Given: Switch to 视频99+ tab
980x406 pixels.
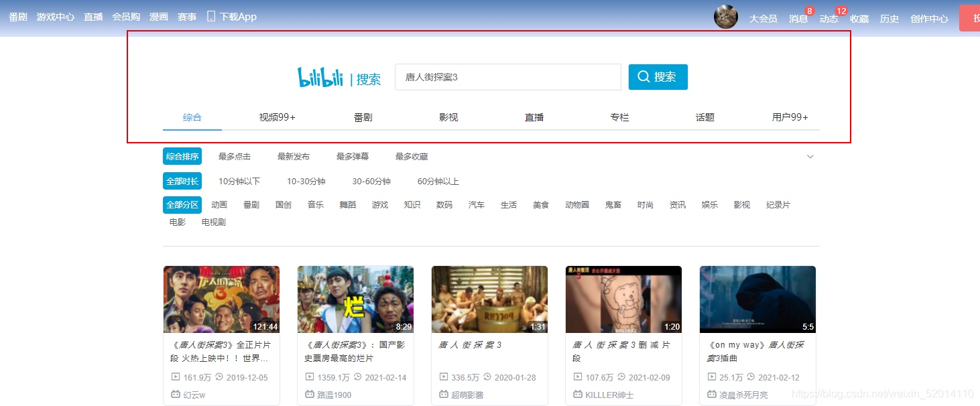Looking at the screenshot, I should point(278,117).
